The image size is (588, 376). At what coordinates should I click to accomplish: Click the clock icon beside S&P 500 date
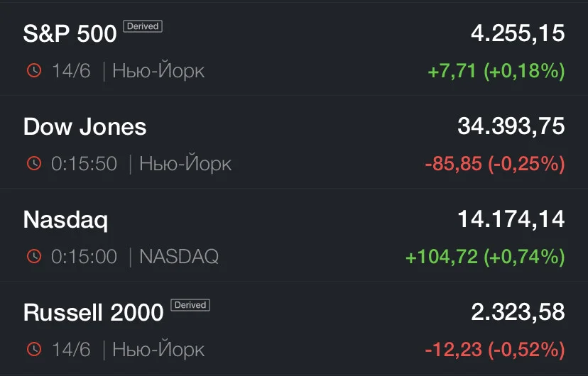pyautogui.click(x=34, y=70)
